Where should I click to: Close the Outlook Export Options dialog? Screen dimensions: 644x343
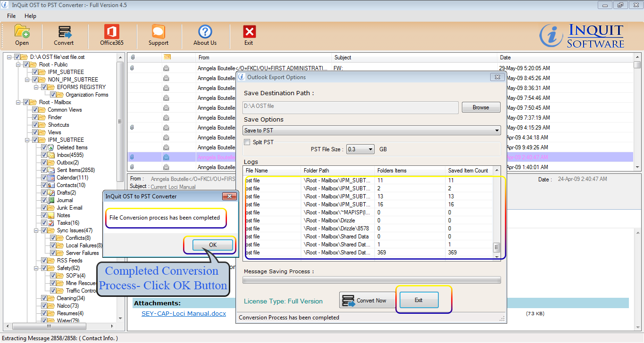[497, 77]
